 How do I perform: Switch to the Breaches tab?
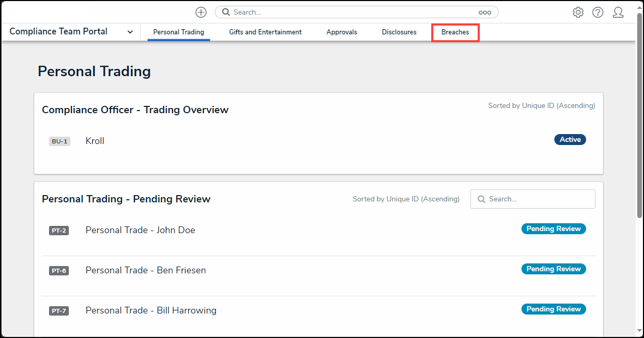455,32
